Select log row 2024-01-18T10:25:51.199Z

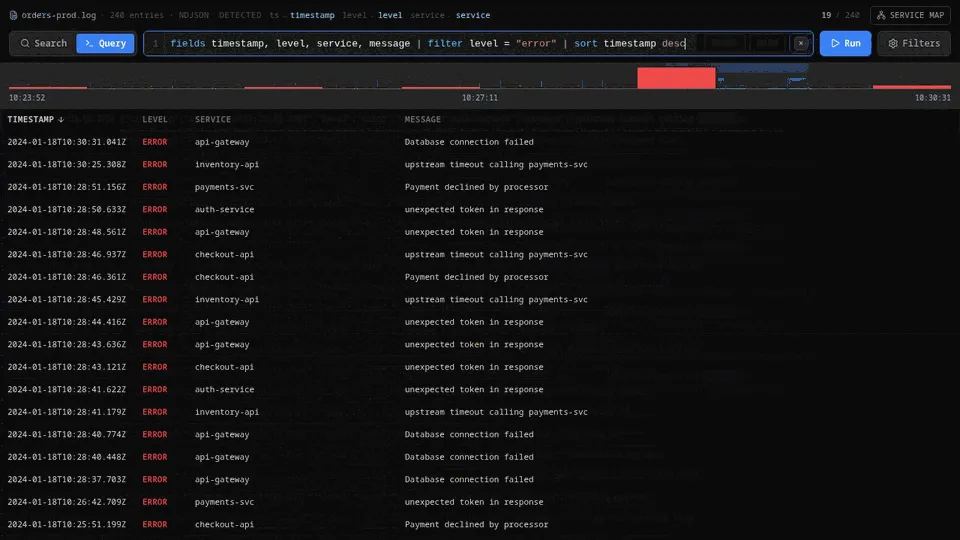click(x=480, y=525)
